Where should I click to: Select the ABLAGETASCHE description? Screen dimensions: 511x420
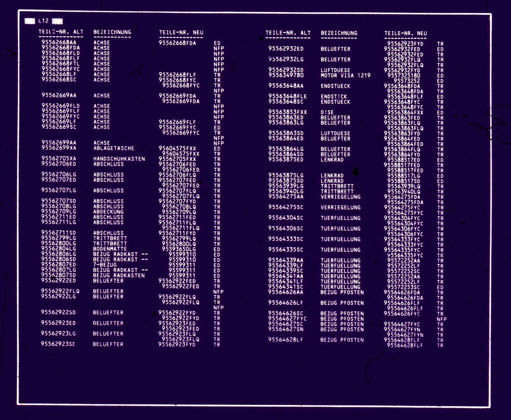click(x=114, y=148)
